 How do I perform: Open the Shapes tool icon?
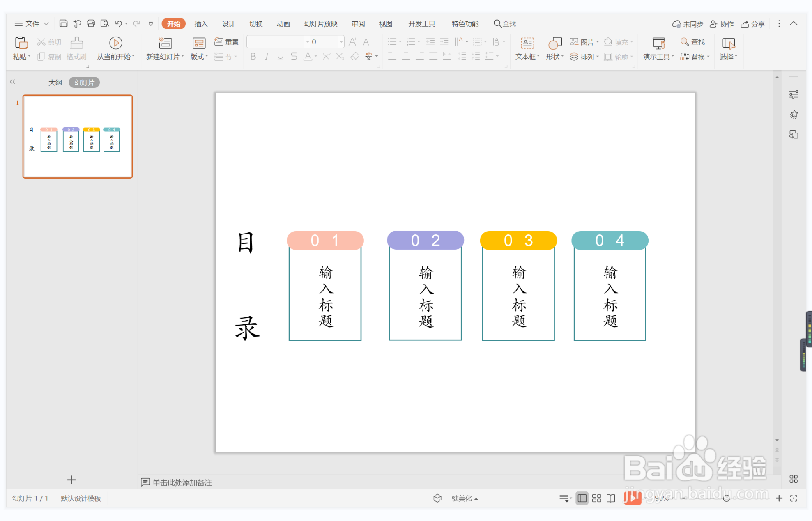pyautogui.click(x=554, y=43)
